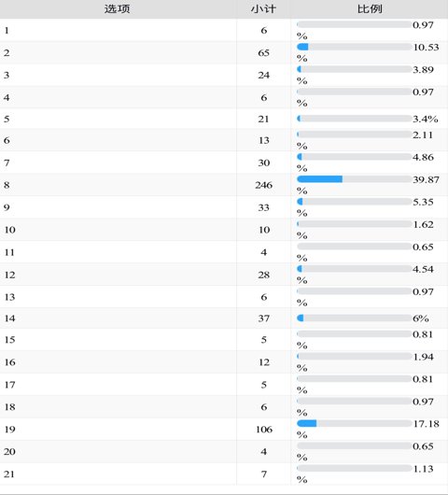The image size is (448, 495).
Task: Click the 比例 column header
Action: pyautogui.click(x=370, y=8)
